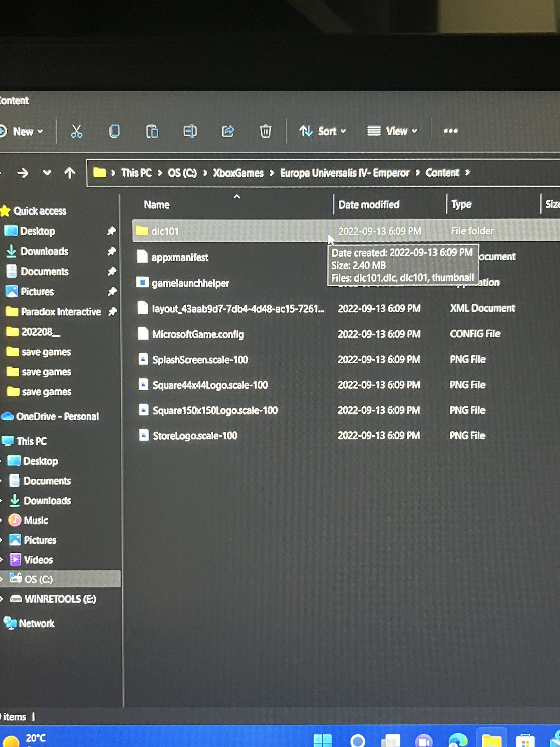Open OneDrive - Personal in sidebar
The image size is (560, 747).
click(x=57, y=416)
